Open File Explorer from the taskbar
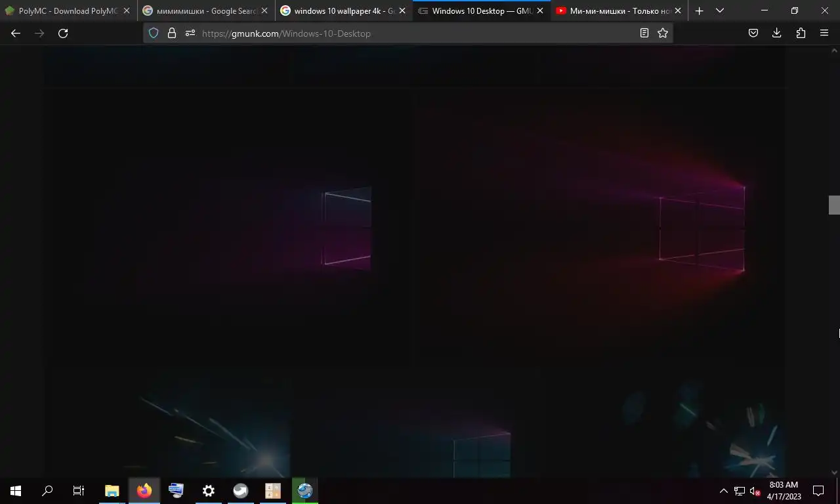840x504 pixels. click(x=112, y=491)
